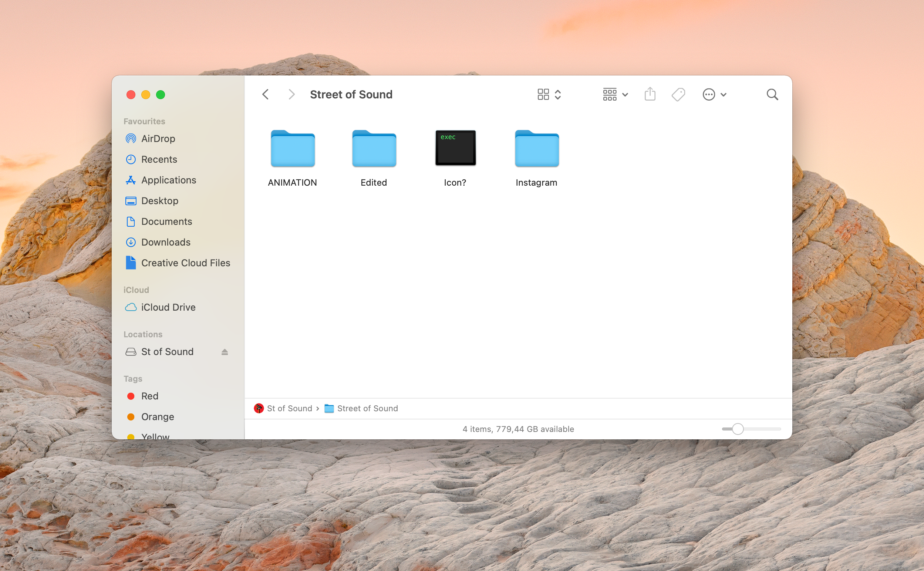Switch view mode with icon view selector
Screen dimensions: 924x571
549,94
